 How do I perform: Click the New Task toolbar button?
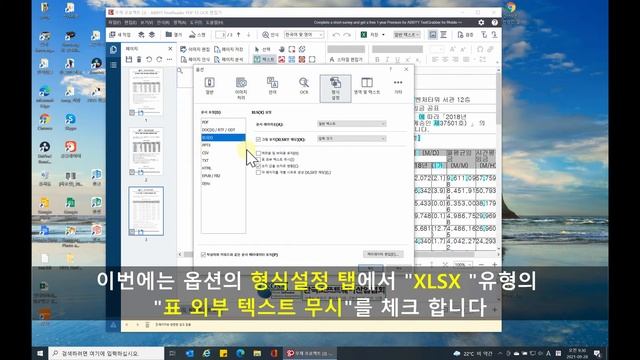point(120,35)
